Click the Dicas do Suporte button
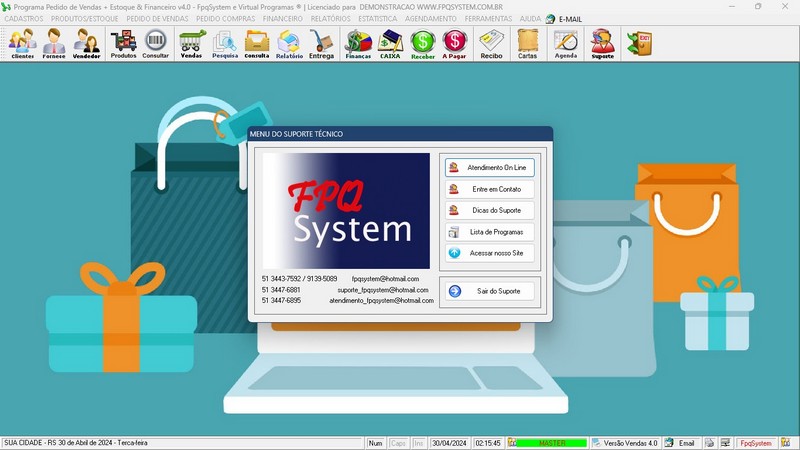 pyautogui.click(x=490, y=210)
